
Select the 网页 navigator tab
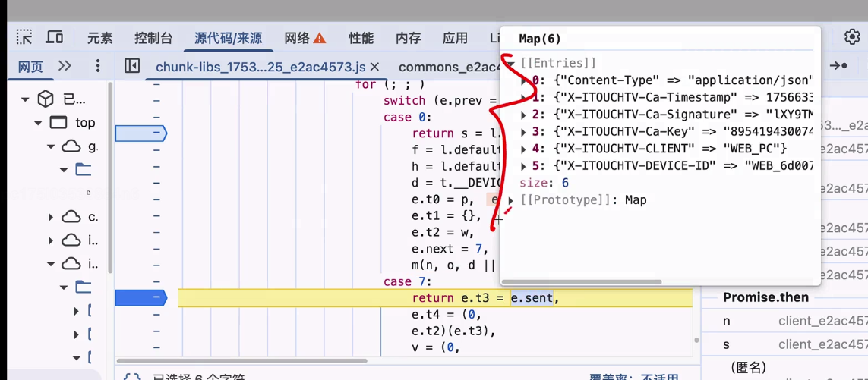[x=30, y=67]
